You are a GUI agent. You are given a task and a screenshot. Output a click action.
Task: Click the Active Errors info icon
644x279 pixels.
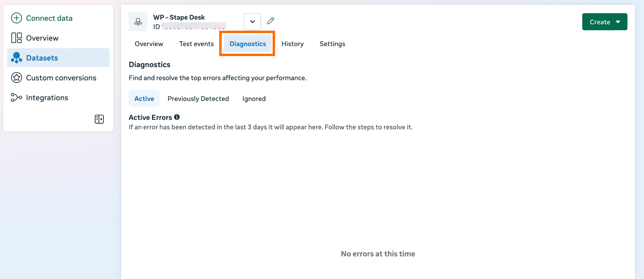[x=177, y=117]
